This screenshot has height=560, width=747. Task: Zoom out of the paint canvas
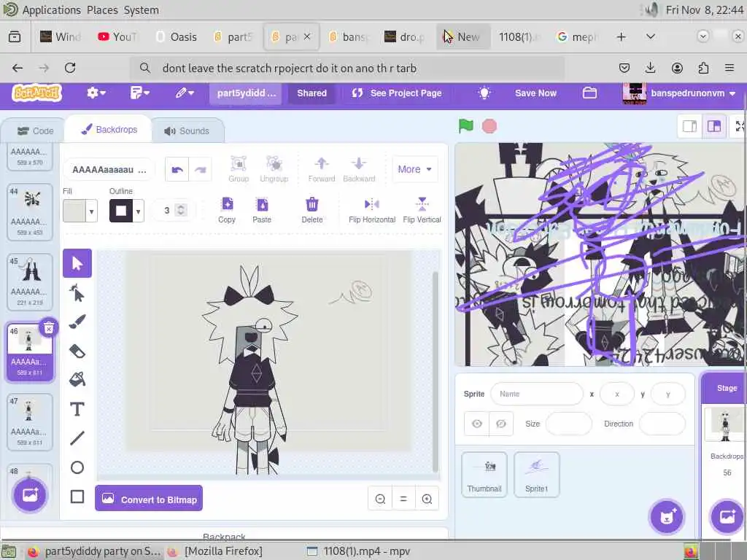pyautogui.click(x=380, y=499)
